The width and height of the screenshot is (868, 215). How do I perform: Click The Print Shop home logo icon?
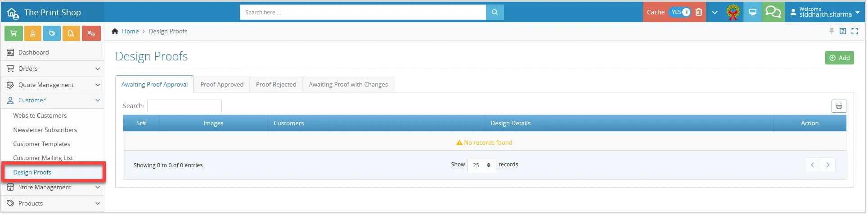pos(13,14)
